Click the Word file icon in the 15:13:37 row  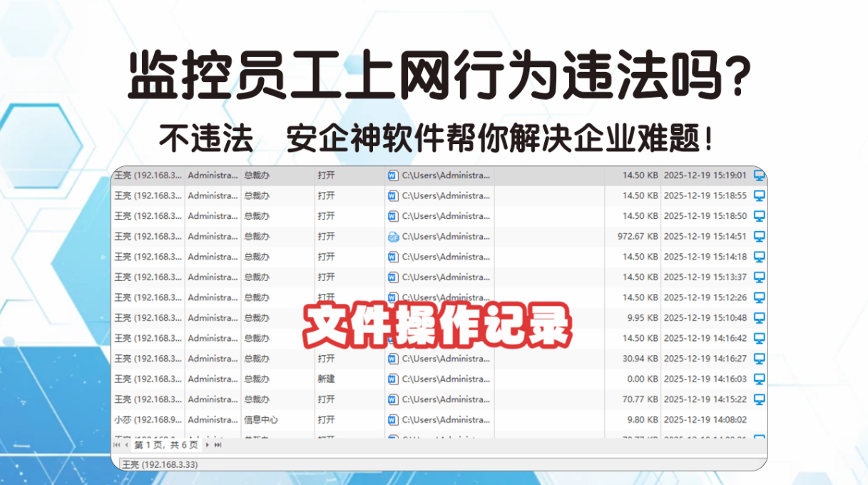(x=392, y=277)
